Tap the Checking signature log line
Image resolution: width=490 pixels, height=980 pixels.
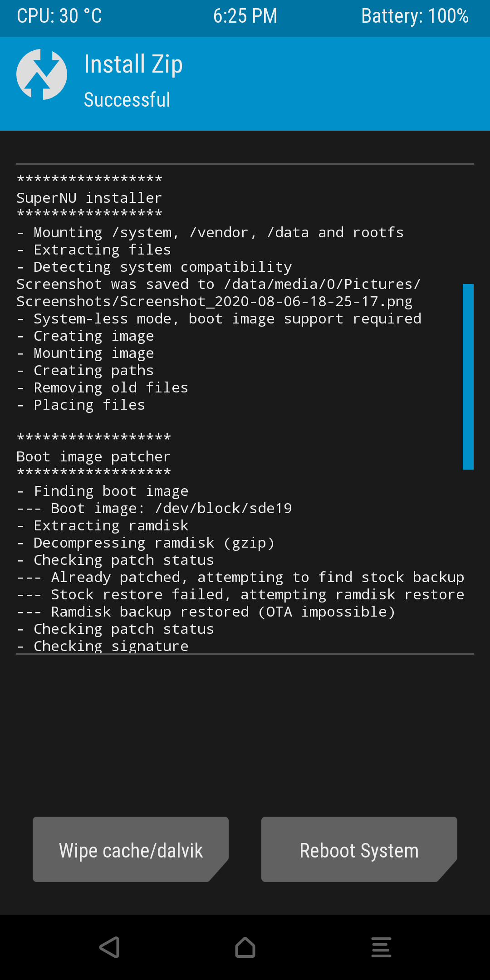pos(103,646)
